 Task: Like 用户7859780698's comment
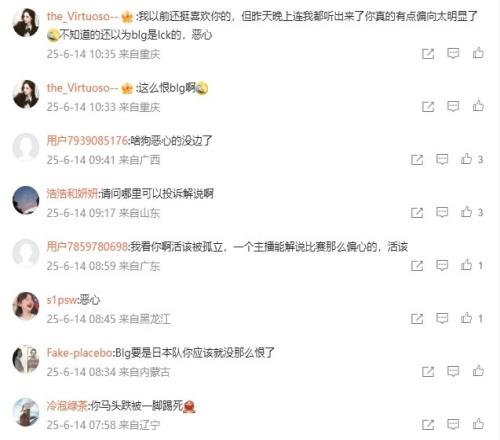tap(466, 265)
